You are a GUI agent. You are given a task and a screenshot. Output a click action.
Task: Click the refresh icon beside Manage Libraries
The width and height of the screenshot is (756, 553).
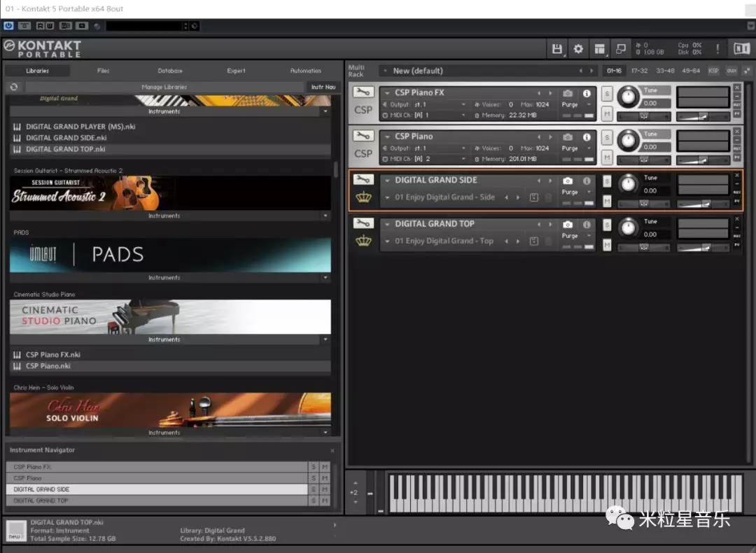13,87
